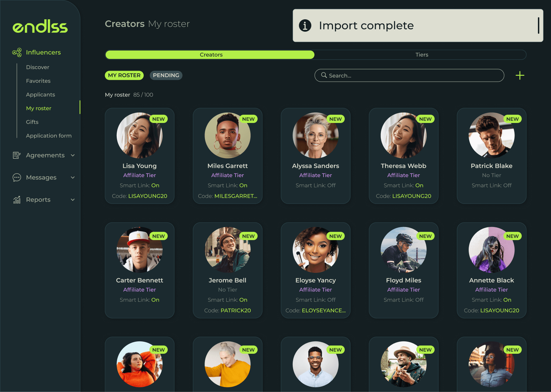Open Theresa Webb's profile photo
551x392 pixels.
click(404, 135)
